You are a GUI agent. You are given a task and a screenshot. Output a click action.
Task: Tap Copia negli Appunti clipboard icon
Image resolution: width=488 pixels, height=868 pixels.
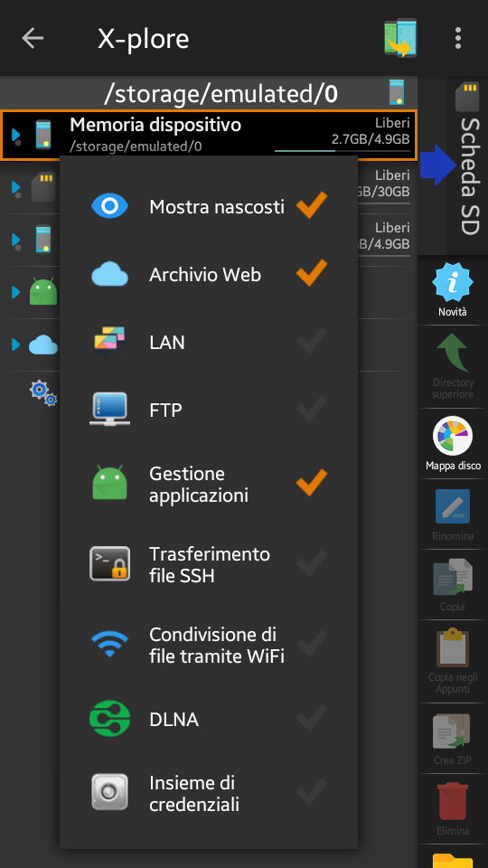(x=453, y=647)
